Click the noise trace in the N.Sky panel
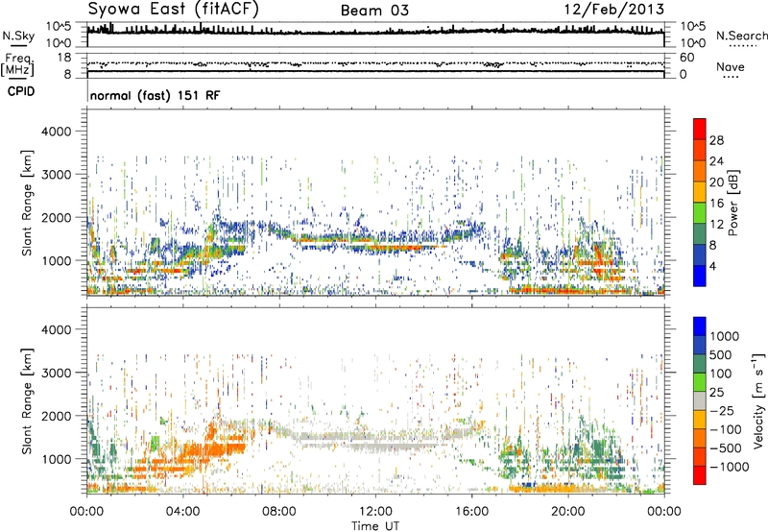This screenshot has width=768, height=532. click(375, 32)
